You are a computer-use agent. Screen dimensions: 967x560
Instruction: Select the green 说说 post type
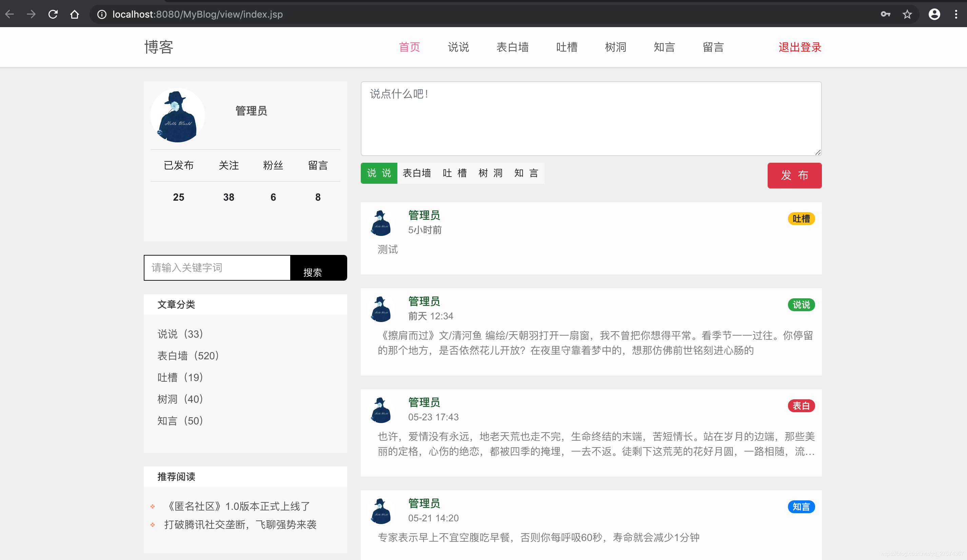coord(379,173)
